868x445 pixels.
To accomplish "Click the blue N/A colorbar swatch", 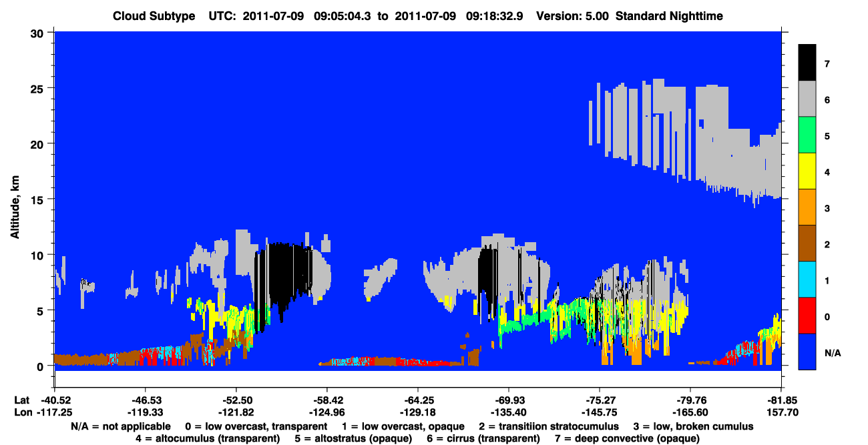I will (807, 352).
